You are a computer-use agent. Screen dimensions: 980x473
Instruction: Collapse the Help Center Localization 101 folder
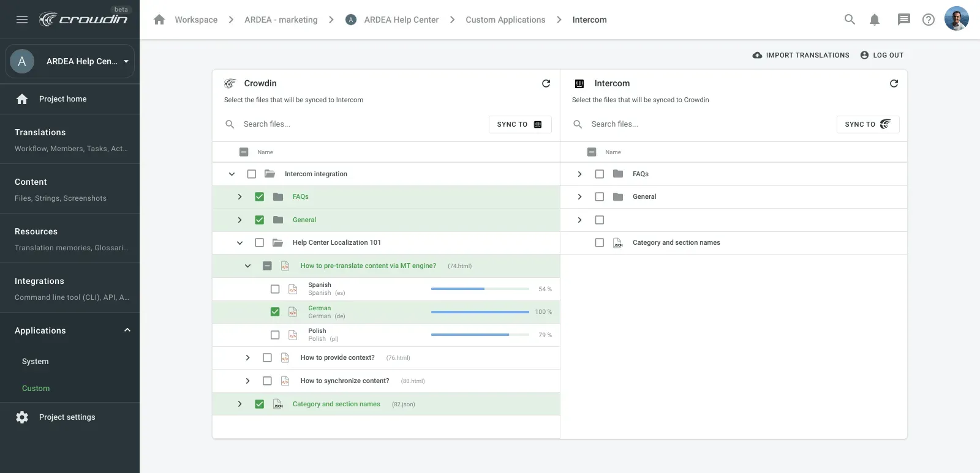(x=239, y=243)
